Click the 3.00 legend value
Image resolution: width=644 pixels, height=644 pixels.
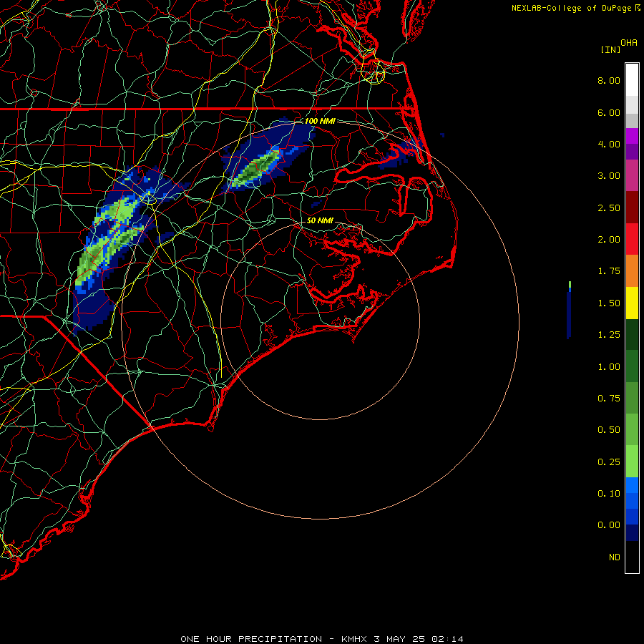click(x=609, y=176)
